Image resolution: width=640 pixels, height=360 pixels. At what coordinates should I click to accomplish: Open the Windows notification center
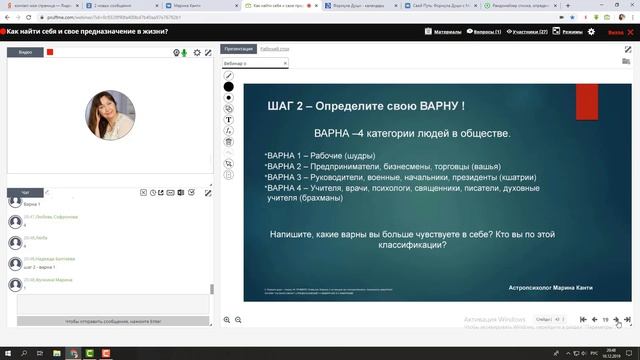pos(629,353)
